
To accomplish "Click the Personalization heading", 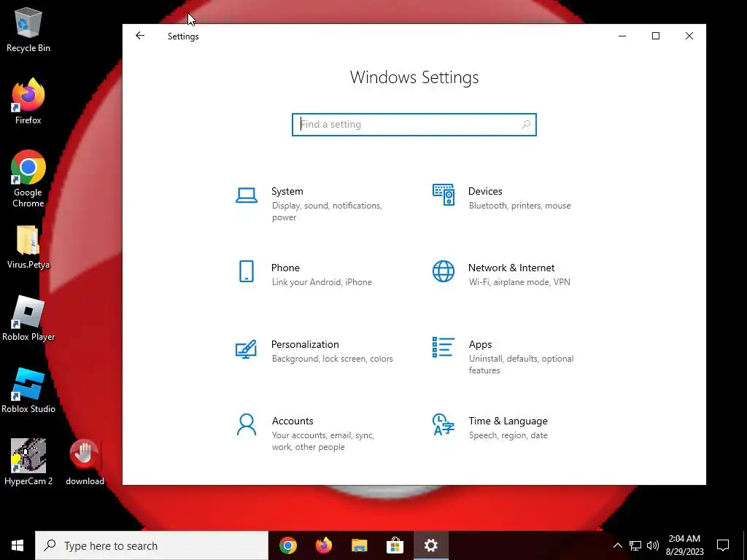I will (305, 344).
